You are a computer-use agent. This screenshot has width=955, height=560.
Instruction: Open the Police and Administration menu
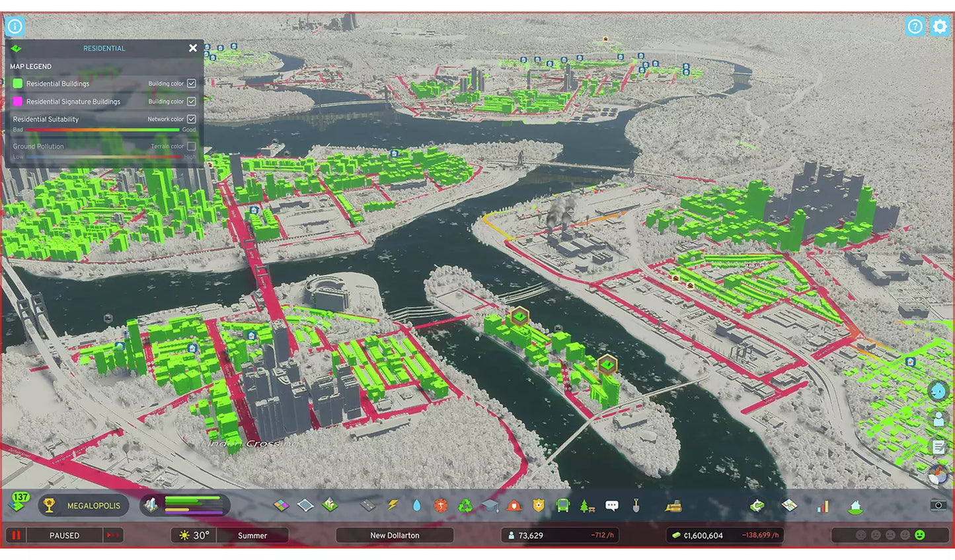(x=539, y=506)
